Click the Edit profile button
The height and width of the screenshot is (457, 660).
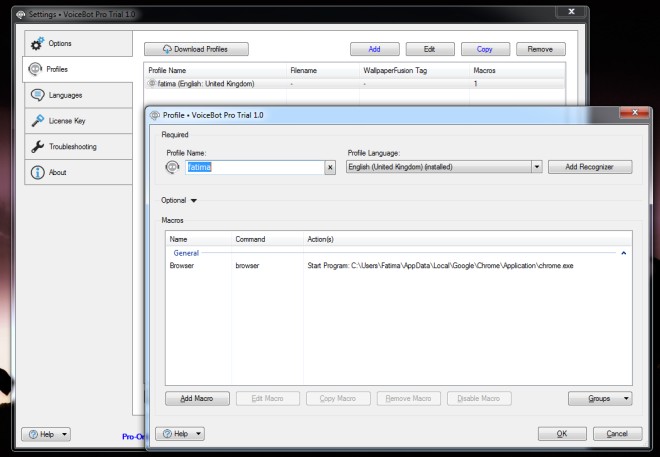click(x=430, y=49)
